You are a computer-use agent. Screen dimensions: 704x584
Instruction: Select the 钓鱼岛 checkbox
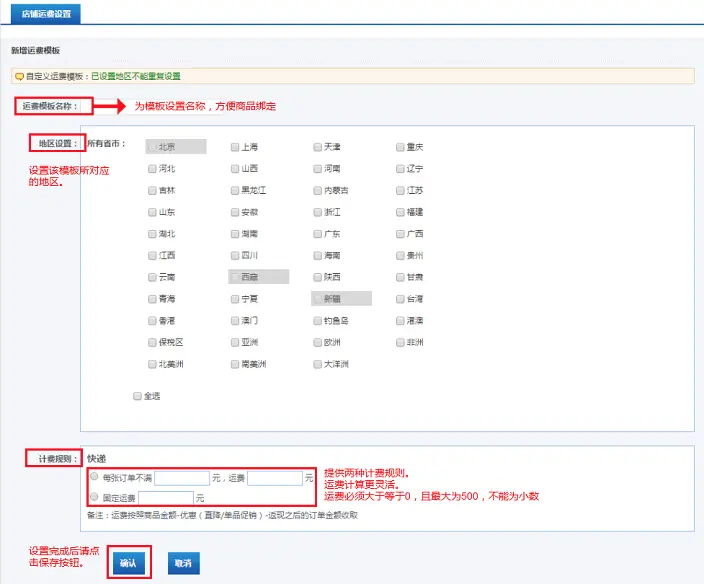point(317,321)
